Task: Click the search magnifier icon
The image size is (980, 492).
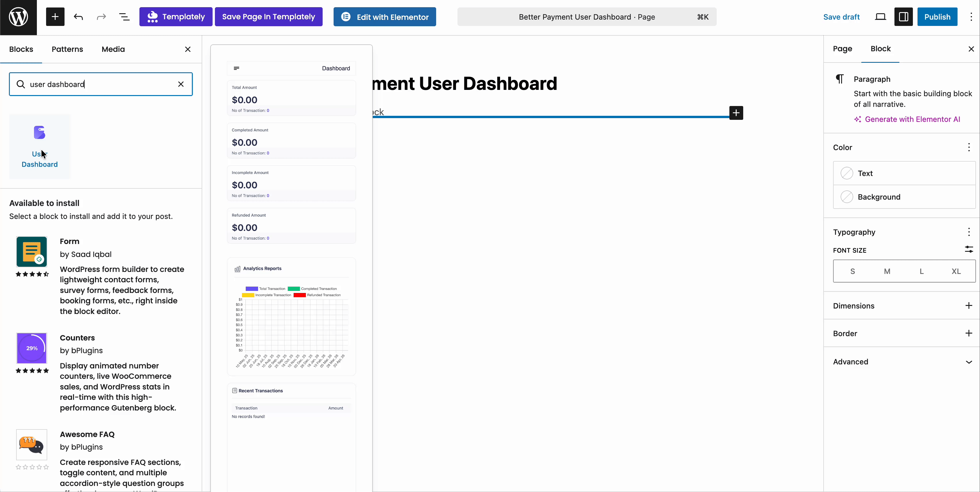Action: 20,84
